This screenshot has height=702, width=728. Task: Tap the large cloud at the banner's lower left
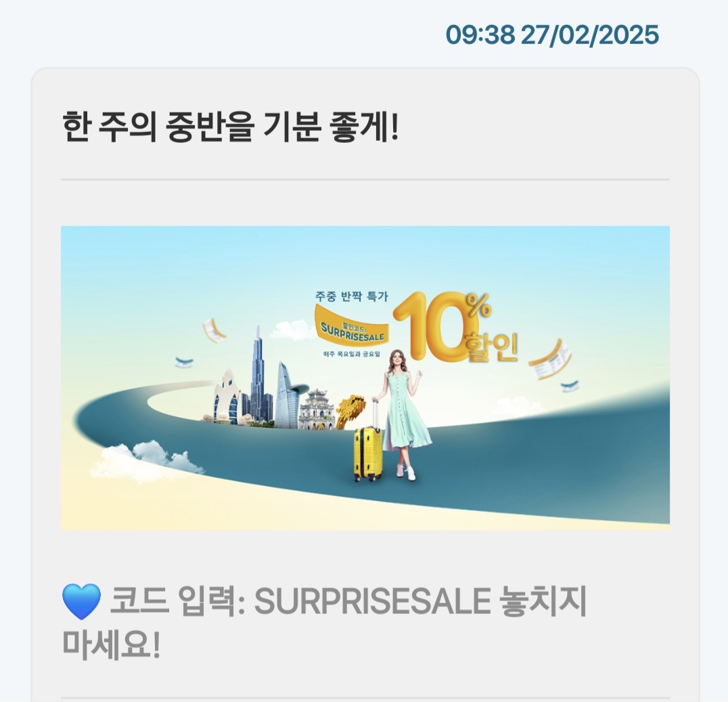click(x=146, y=460)
